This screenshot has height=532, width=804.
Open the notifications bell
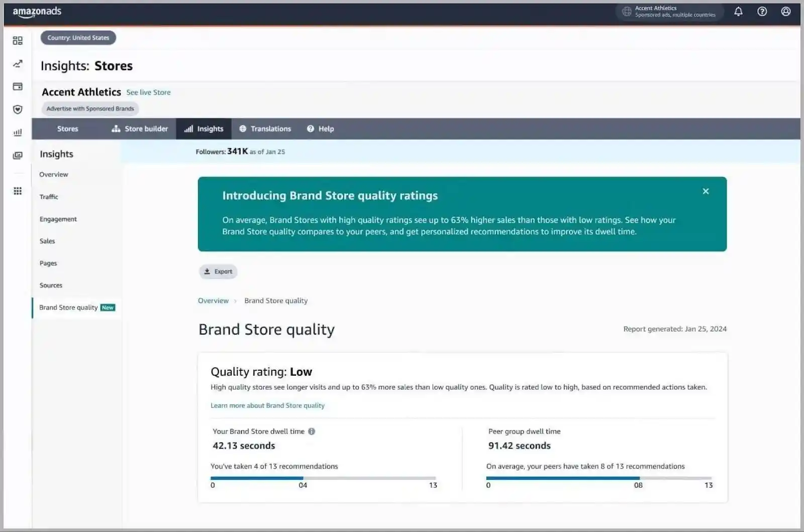tap(738, 12)
